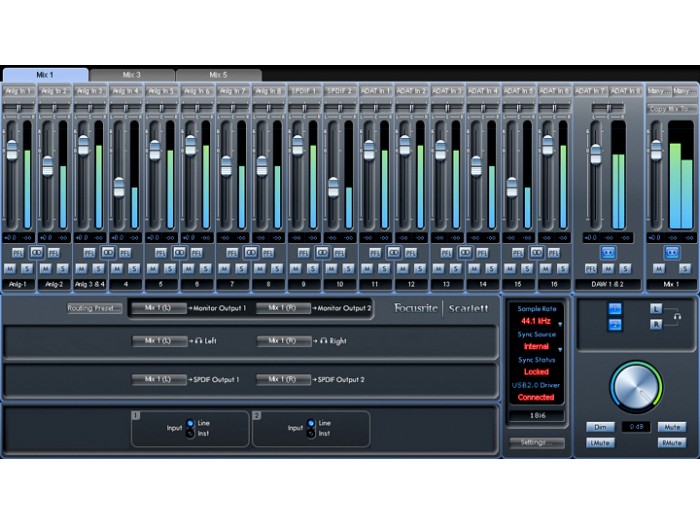Switch to the Mix 5 tab
Screen dimensions: 700x525
click(218, 75)
